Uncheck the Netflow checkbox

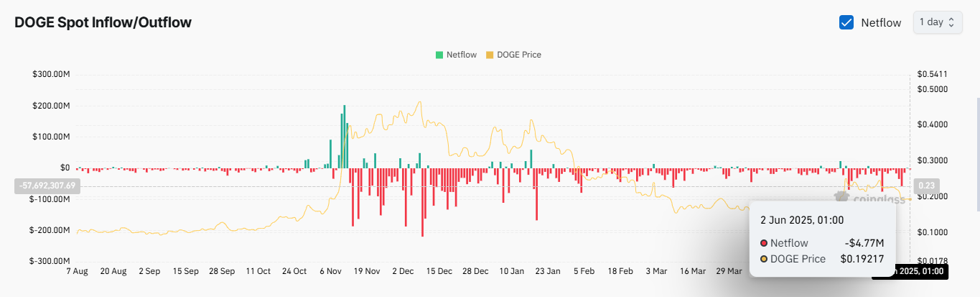(x=846, y=22)
